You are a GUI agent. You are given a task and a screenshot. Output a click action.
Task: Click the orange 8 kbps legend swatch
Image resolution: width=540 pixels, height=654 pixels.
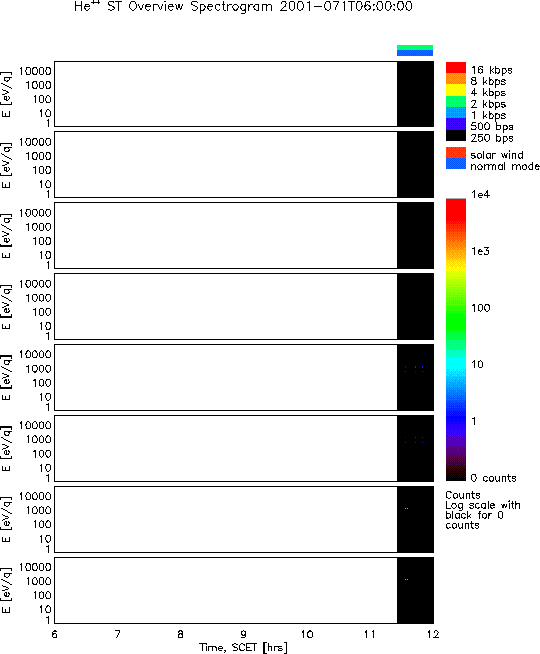[456, 79]
